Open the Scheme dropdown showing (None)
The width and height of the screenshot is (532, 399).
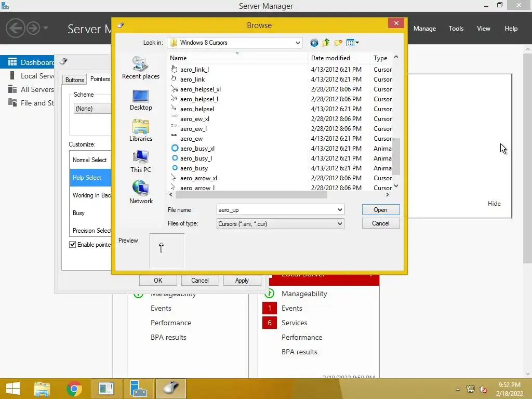pyautogui.click(x=92, y=109)
